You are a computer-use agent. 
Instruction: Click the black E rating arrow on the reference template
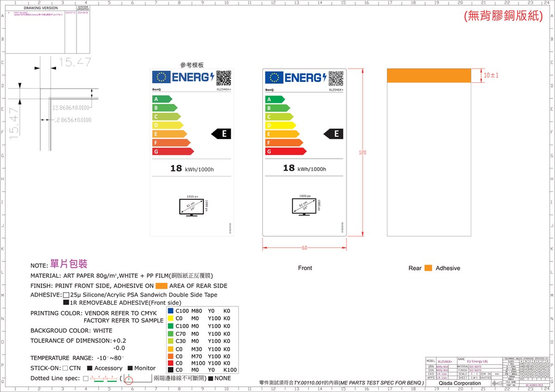click(222, 134)
